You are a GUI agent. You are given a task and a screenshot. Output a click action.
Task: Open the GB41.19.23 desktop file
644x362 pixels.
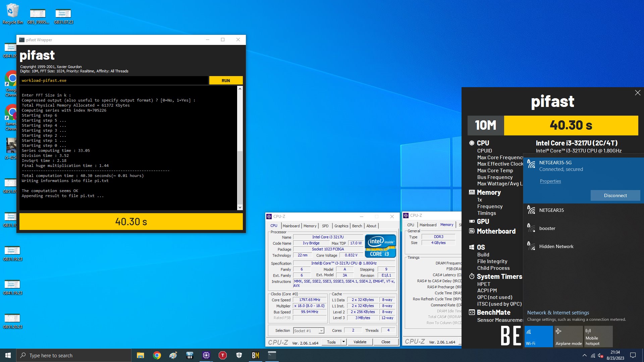coord(12,287)
